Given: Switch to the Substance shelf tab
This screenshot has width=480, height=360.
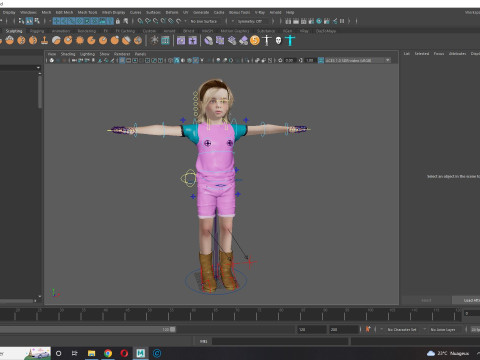Looking at the screenshot, I should (x=266, y=31).
